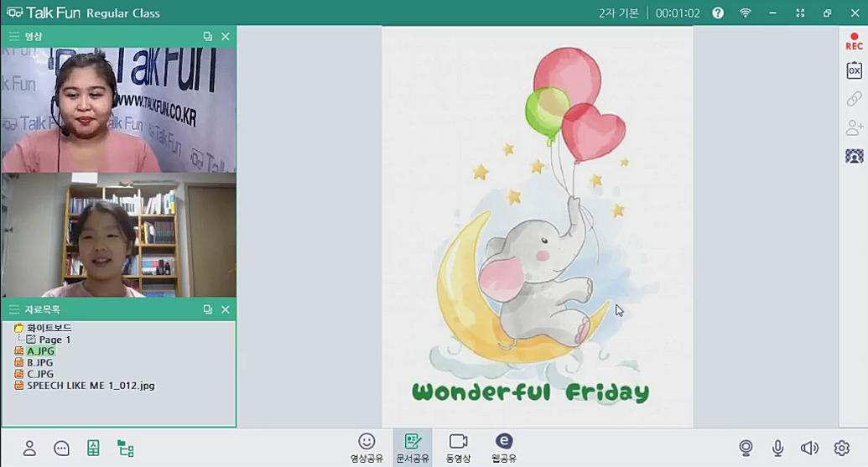Select the 영상공유 video share button
Screen dimensions: 868x467
tap(366, 448)
